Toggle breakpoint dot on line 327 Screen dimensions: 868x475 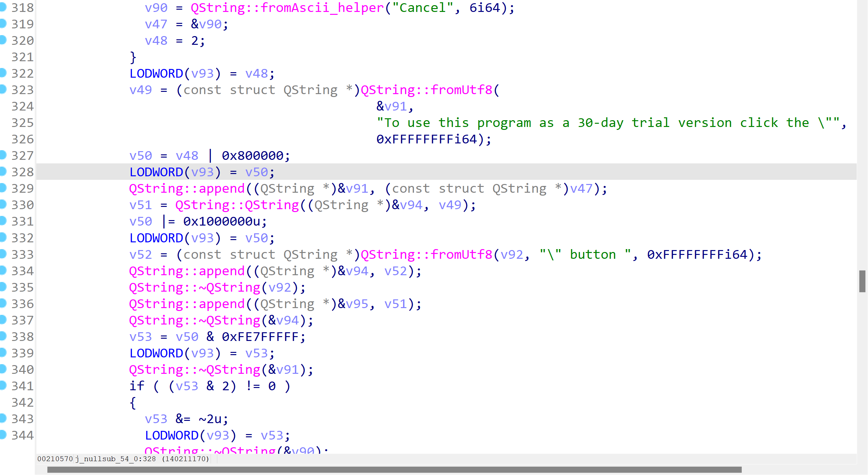point(3,155)
